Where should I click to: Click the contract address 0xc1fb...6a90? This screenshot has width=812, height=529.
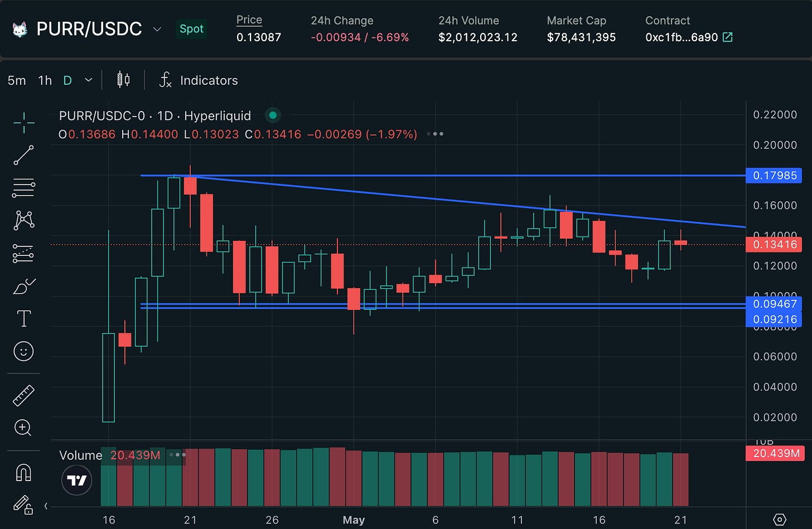tap(681, 37)
